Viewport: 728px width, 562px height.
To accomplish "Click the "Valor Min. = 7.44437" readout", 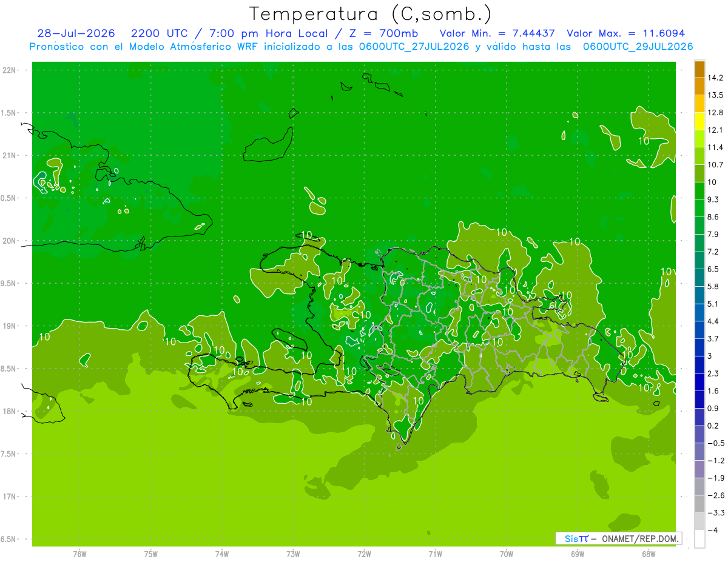I will click(x=497, y=33).
